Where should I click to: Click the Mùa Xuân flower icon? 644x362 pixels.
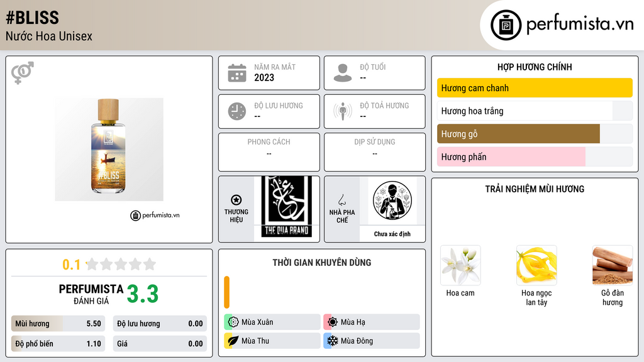233,322
